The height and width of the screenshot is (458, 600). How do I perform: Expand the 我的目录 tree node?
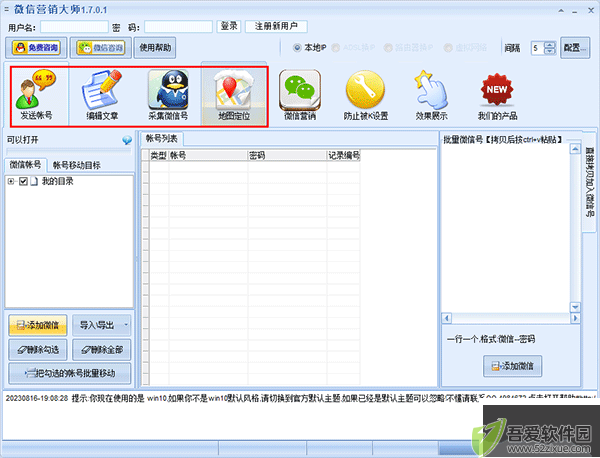click(x=11, y=181)
